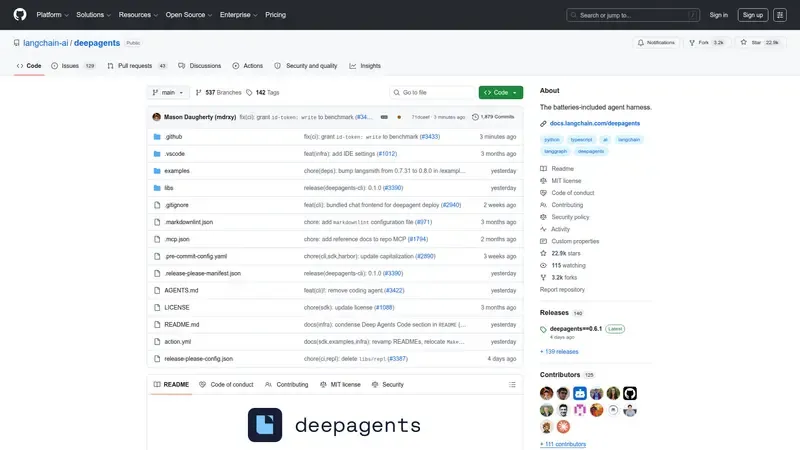Open the .gitignore file
Screen dimensions: 800x450
[177, 205]
